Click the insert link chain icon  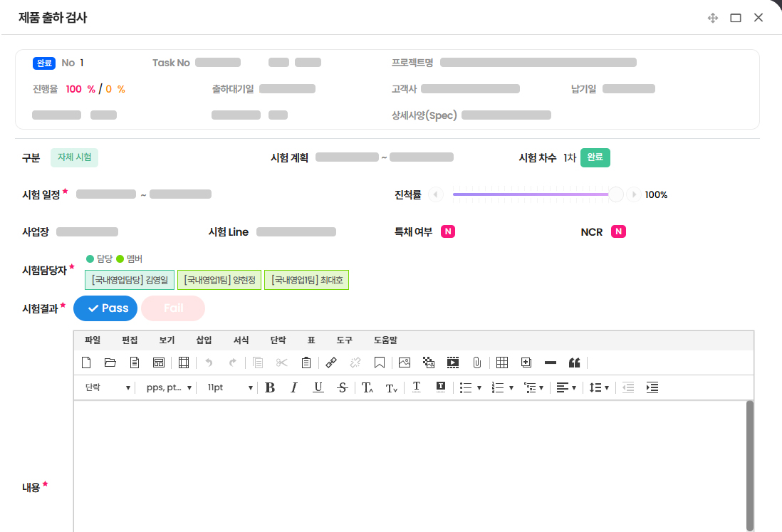pos(330,363)
